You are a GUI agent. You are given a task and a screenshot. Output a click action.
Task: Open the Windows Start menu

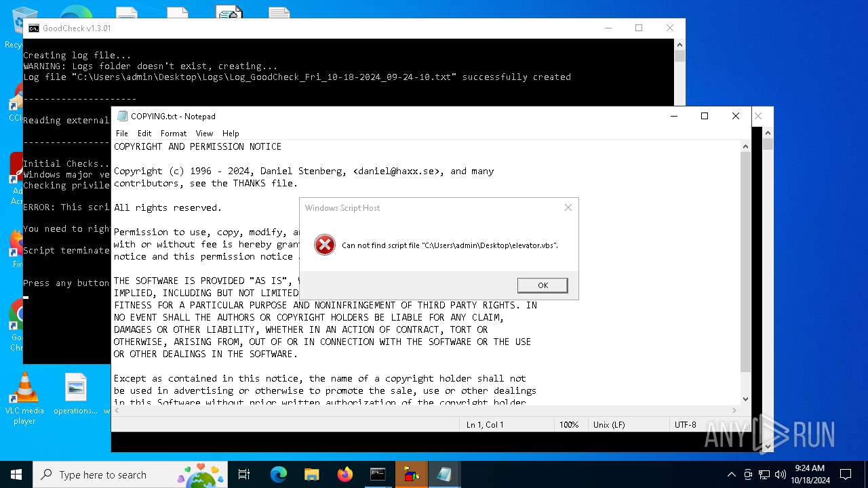[16, 474]
